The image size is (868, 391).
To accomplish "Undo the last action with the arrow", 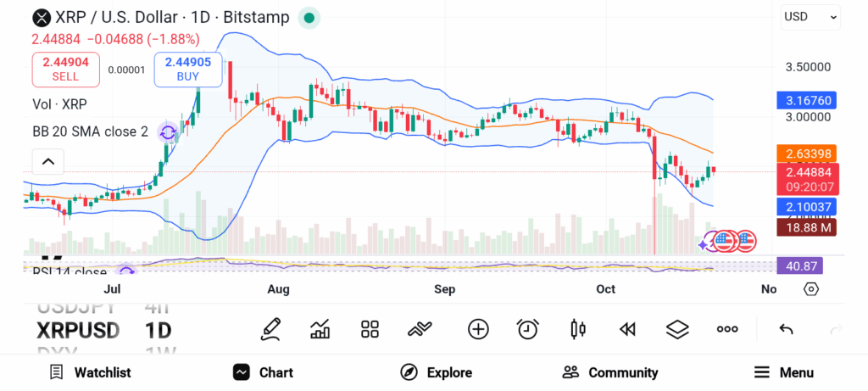I will point(786,329).
